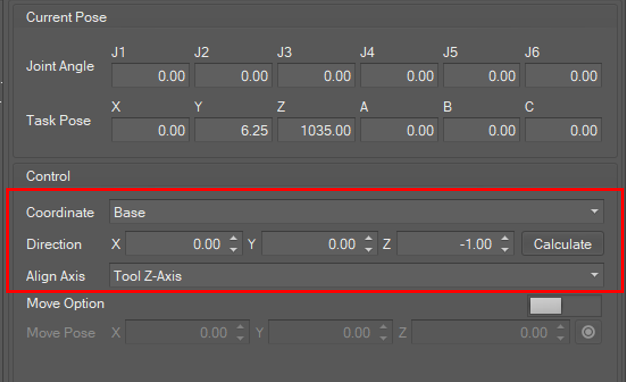Open the Align Axis dropdown showing Tool Z-Axis

(356, 275)
